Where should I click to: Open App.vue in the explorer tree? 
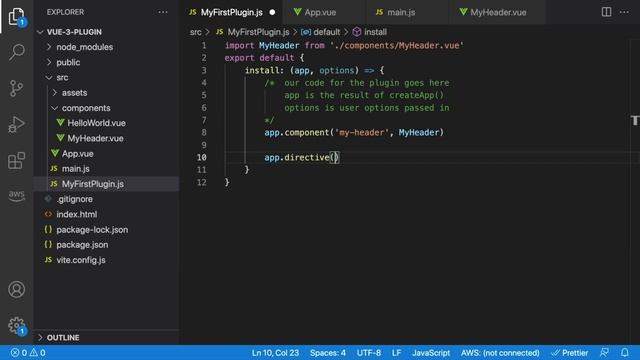tap(106, 153)
